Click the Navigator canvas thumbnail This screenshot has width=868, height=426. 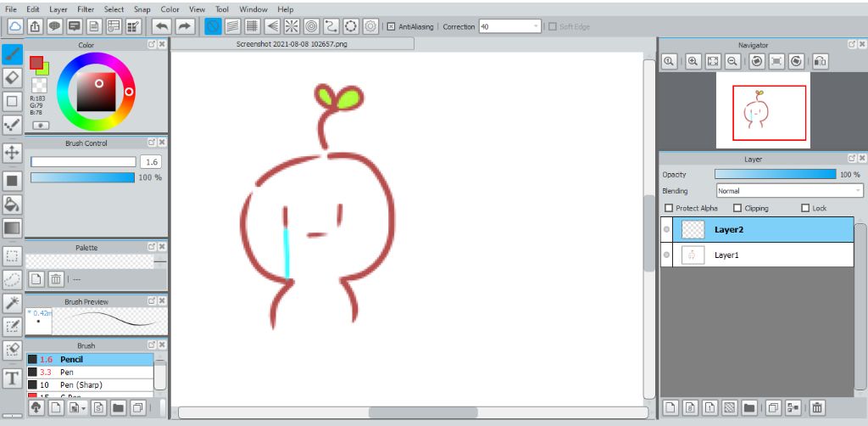coord(764,110)
